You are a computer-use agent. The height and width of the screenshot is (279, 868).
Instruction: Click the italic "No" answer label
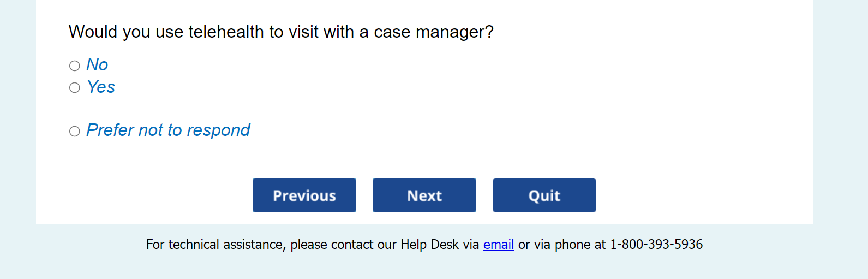click(97, 65)
